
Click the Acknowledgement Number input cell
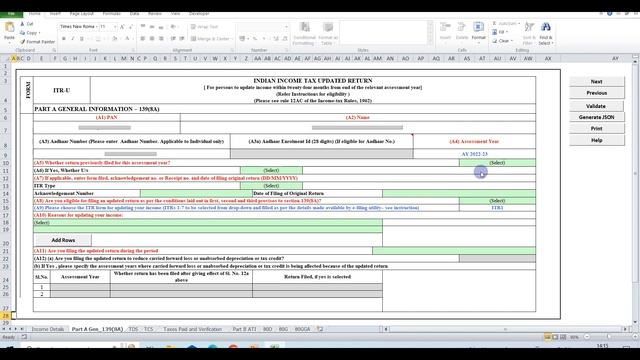tap(196, 193)
